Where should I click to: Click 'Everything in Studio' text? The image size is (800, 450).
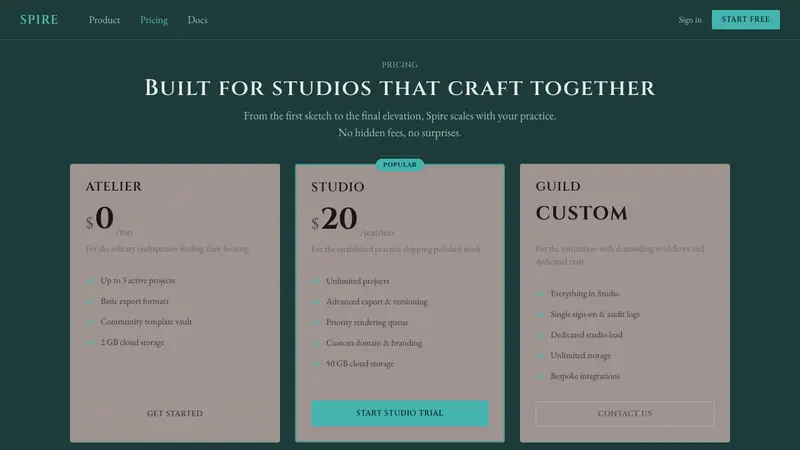pyautogui.click(x=585, y=293)
